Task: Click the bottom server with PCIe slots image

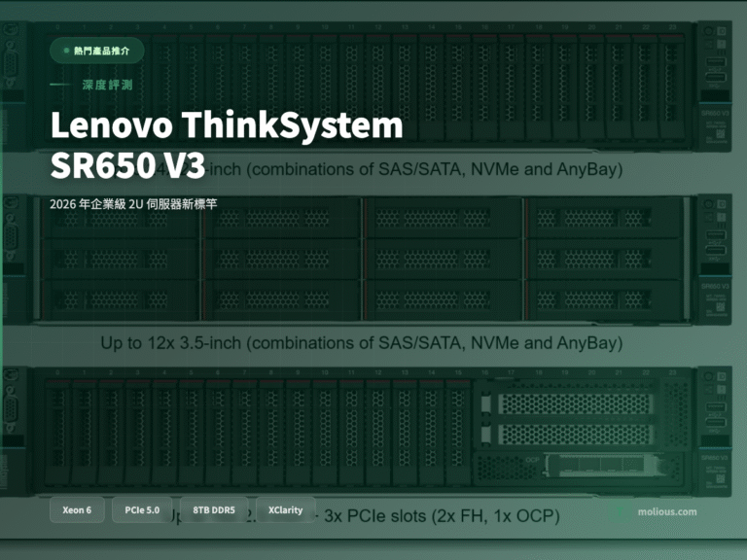Action: [366, 432]
